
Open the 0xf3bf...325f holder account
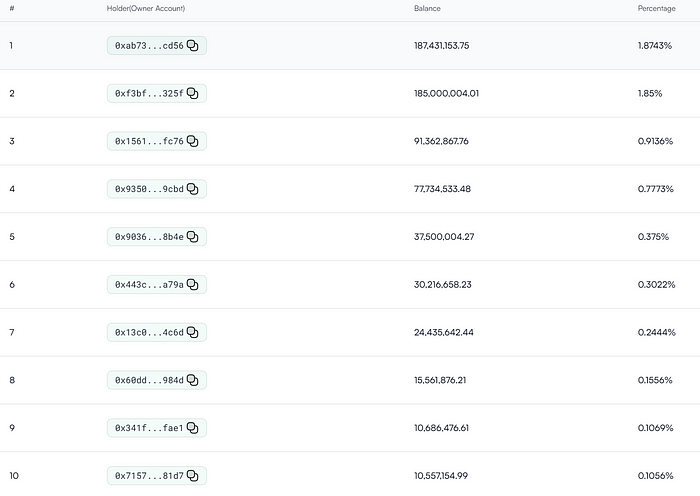coord(148,94)
